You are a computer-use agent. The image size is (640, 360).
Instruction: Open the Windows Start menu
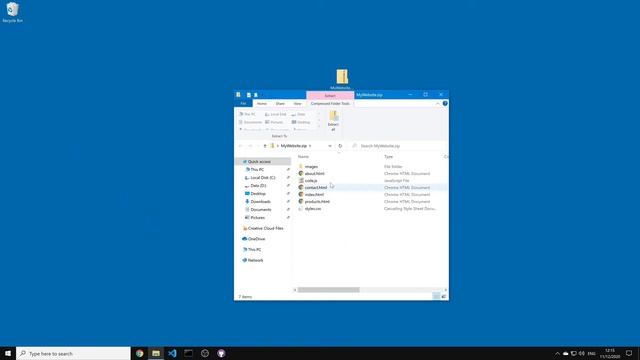[8, 353]
